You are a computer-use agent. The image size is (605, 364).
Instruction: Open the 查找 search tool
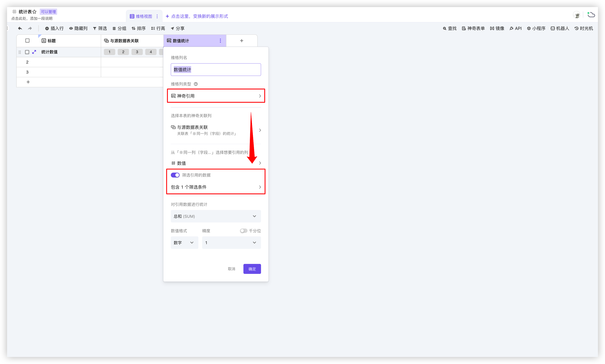(450, 29)
